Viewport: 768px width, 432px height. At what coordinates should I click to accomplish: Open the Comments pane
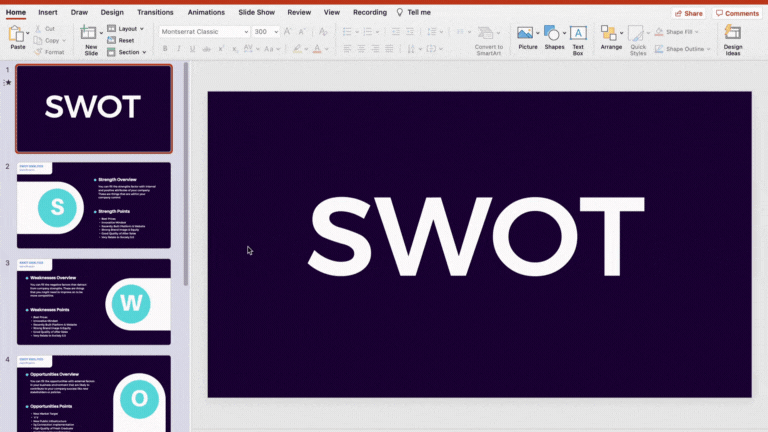click(x=737, y=13)
